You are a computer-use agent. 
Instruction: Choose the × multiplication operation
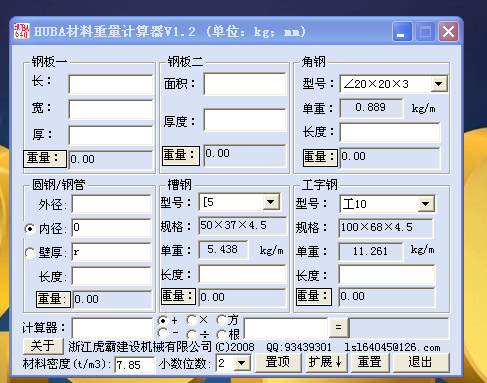pos(192,320)
